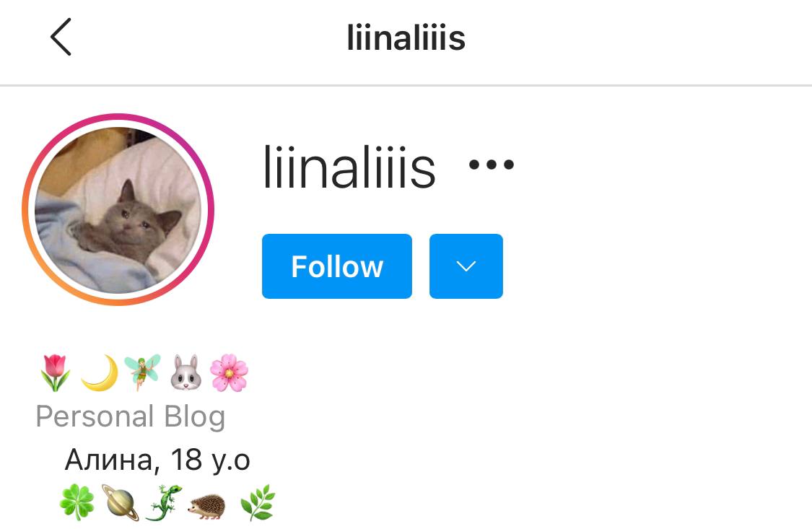The image size is (812, 529).
Task: Tap the crescent moon emoji
Action: point(100,372)
